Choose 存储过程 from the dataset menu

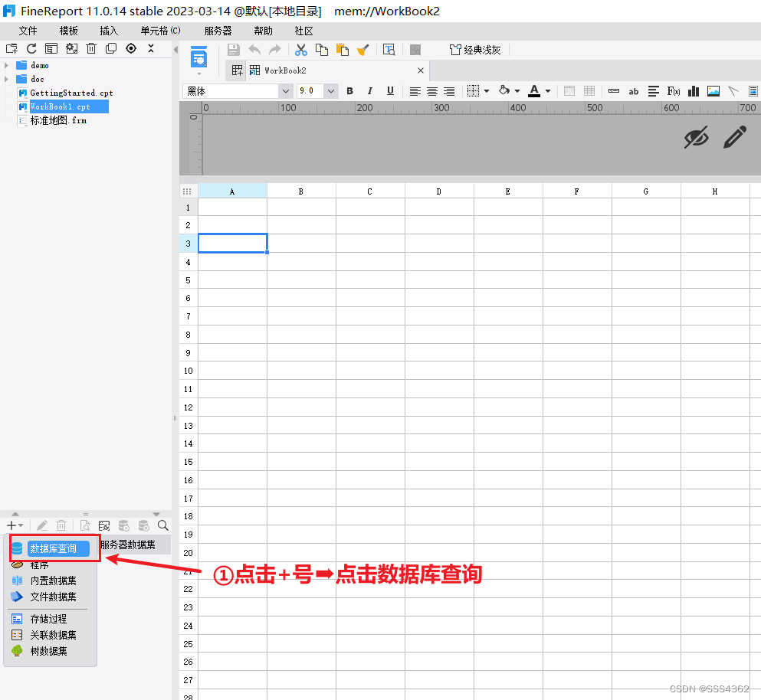(x=48, y=619)
